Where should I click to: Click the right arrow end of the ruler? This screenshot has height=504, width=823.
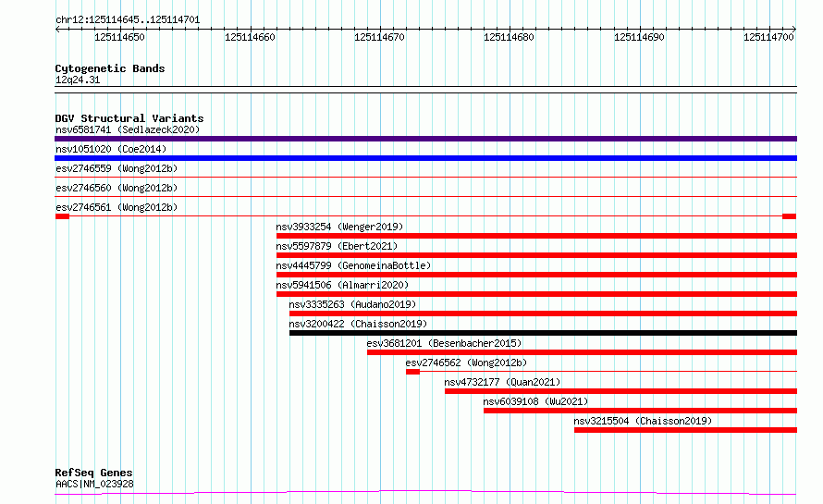click(x=794, y=29)
